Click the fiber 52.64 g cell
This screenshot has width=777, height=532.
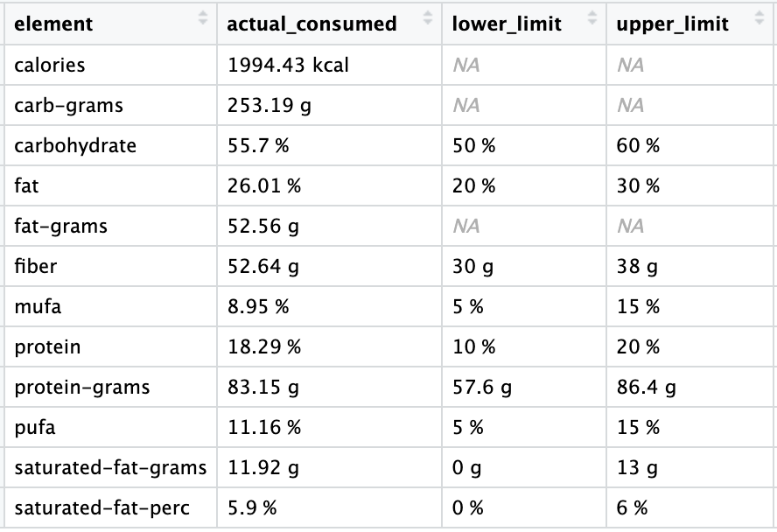tap(262, 266)
